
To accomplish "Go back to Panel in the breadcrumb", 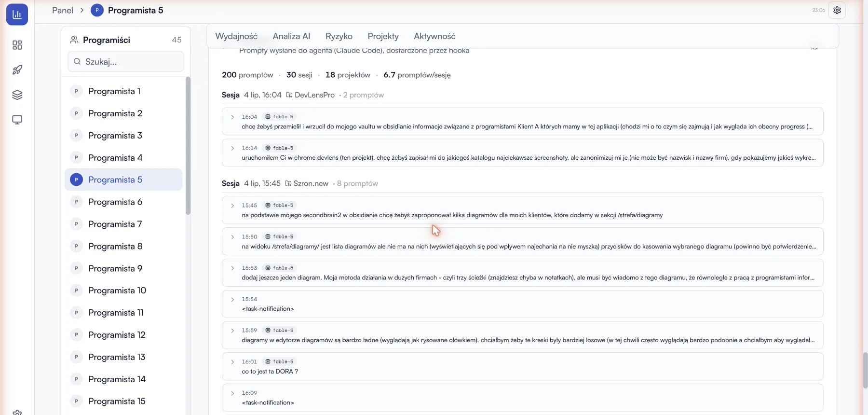I will coord(63,10).
